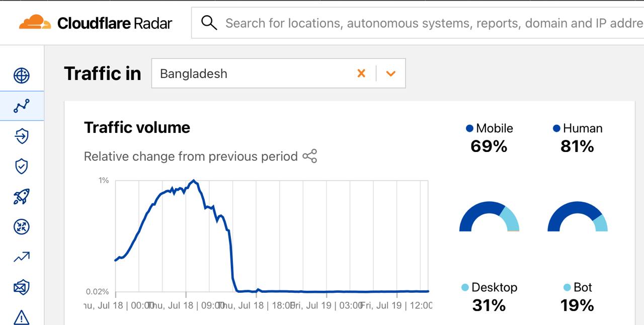Toggle the Bot legend item
The width and height of the screenshot is (644, 325).
(578, 287)
